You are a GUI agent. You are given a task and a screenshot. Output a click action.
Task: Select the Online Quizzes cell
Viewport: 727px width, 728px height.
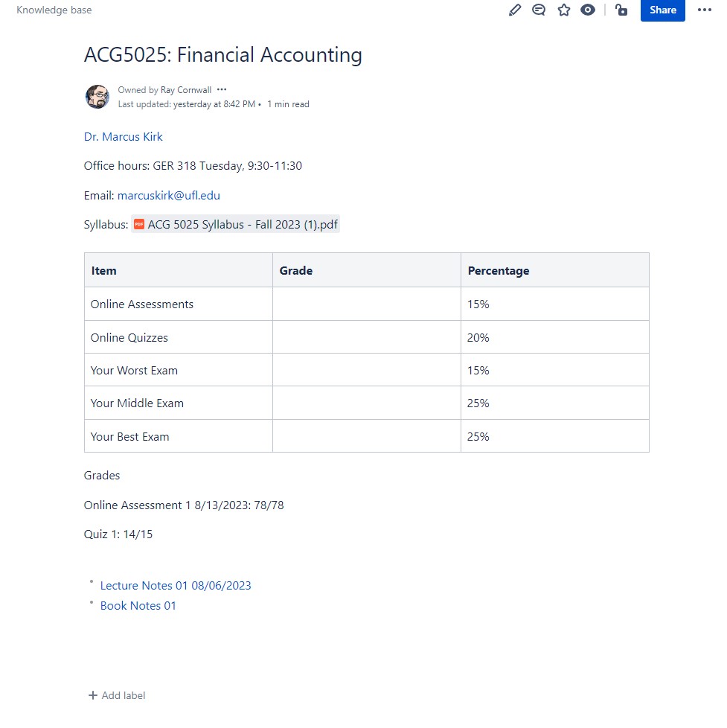(179, 337)
